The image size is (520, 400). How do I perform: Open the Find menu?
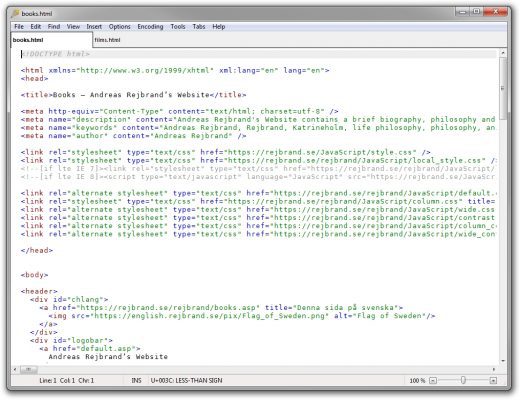click(54, 27)
